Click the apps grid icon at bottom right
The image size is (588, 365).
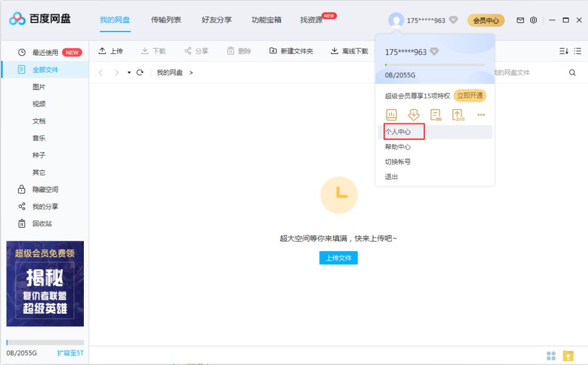pos(551,356)
